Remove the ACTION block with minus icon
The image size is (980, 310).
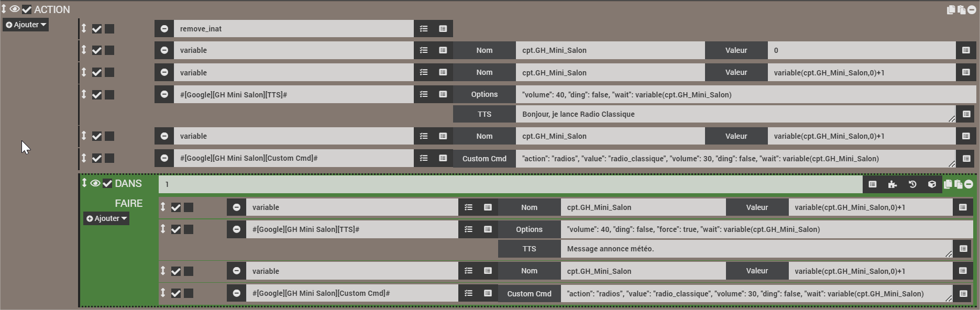[x=972, y=9]
